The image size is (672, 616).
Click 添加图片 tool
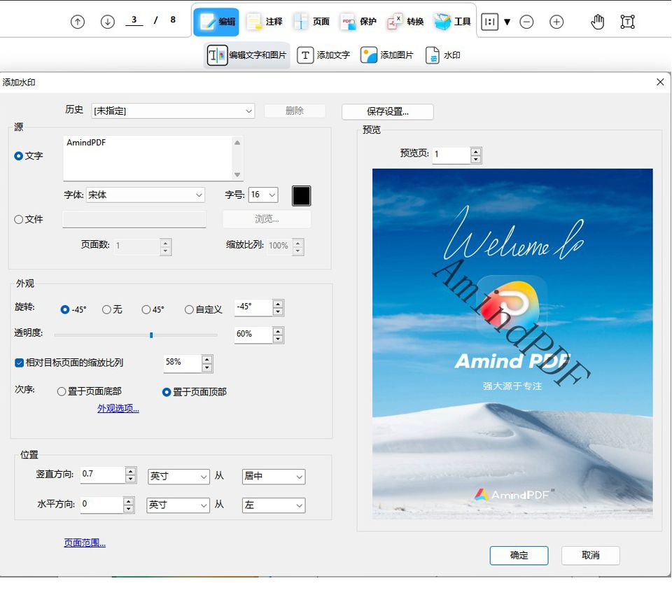click(386, 55)
